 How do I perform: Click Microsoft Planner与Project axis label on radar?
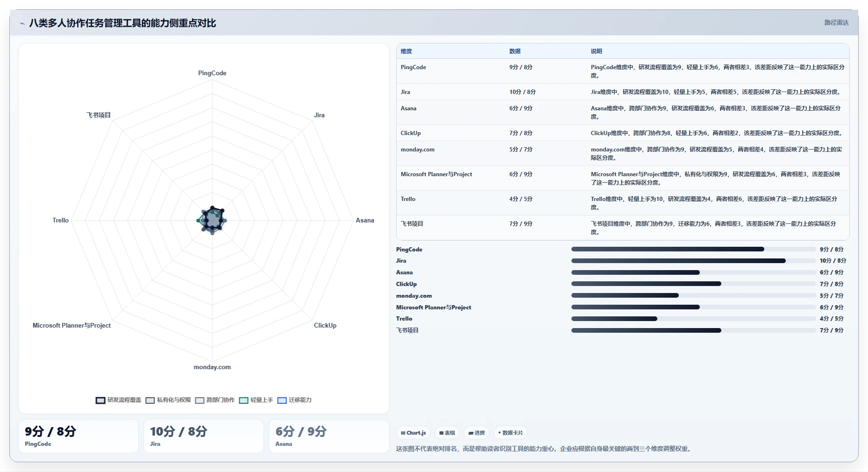pos(71,326)
